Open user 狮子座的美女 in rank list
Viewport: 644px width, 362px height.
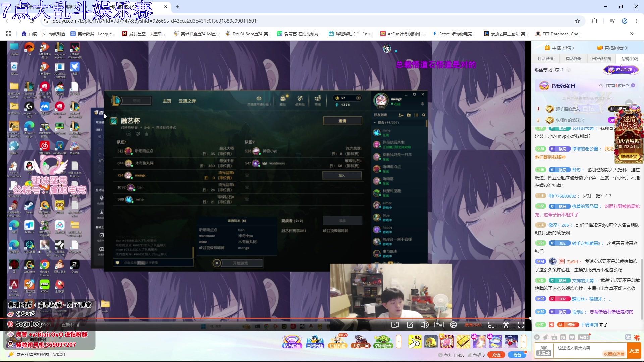pos(568,109)
